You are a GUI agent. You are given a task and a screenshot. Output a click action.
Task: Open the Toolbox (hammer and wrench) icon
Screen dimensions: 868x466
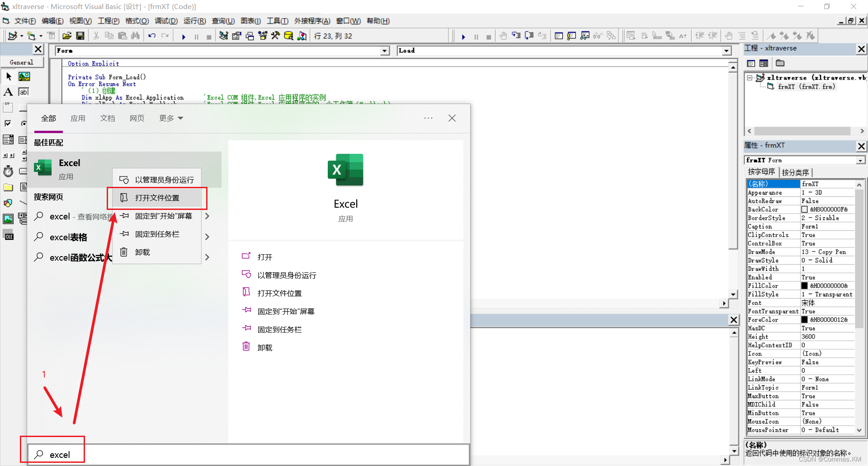[275, 36]
